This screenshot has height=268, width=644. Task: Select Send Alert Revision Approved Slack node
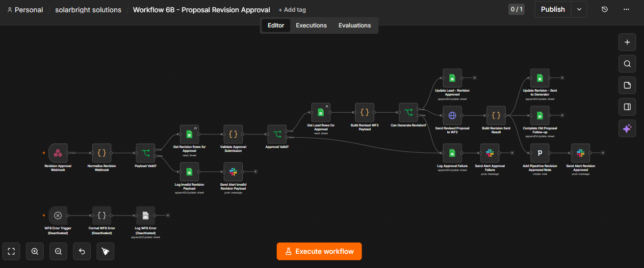(x=581, y=153)
